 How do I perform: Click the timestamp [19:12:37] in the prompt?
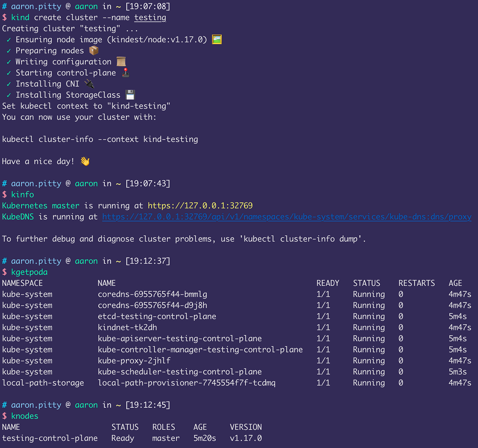[148, 261]
